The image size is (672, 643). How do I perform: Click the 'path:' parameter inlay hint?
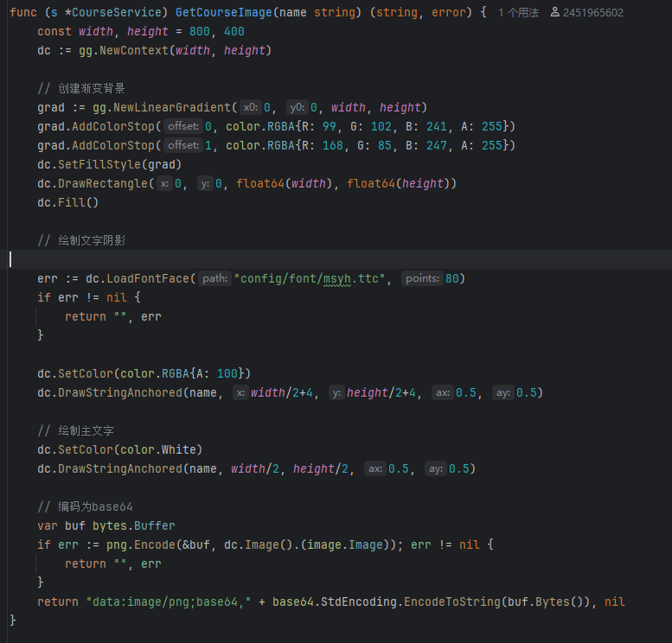click(214, 278)
